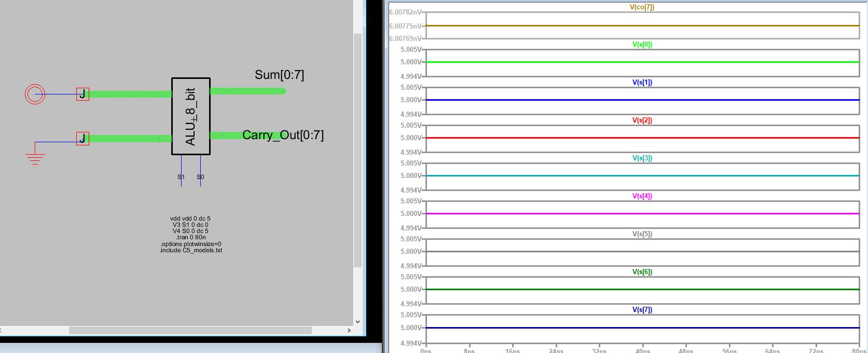This screenshot has height=353, width=868.
Task: Select the gray V(s[5]) trace label
Action: click(x=642, y=234)
